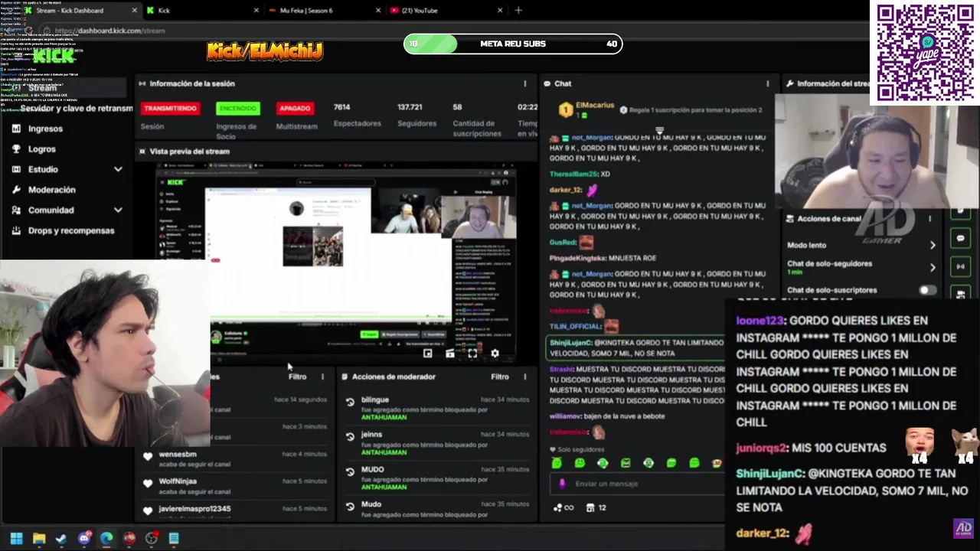The width and height of the screenshot is (980, 551).
Task: Toggle Chat de solo-suscriptores switch
Action: pyautogui.click(x=927, y=290)
